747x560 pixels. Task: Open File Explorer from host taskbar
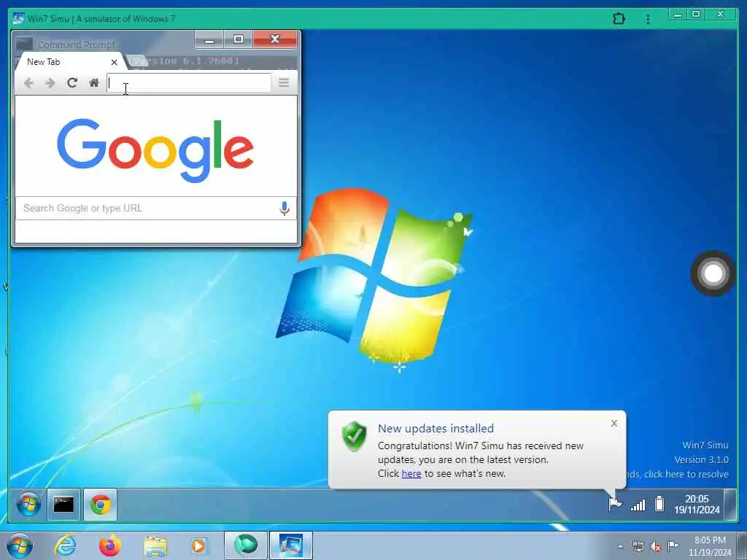pyautogui.click(x=155, y=547)
